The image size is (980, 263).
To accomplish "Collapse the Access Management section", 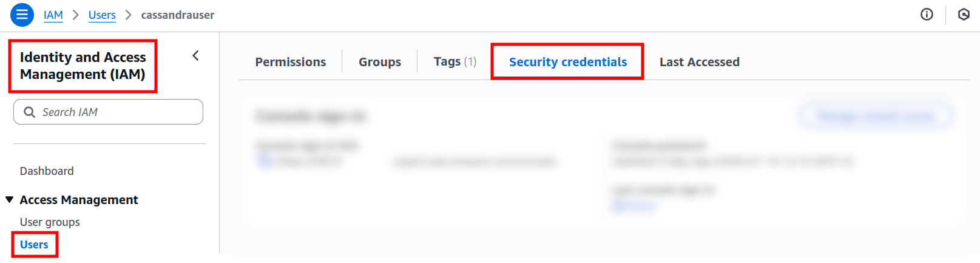I will pos(10,200).
